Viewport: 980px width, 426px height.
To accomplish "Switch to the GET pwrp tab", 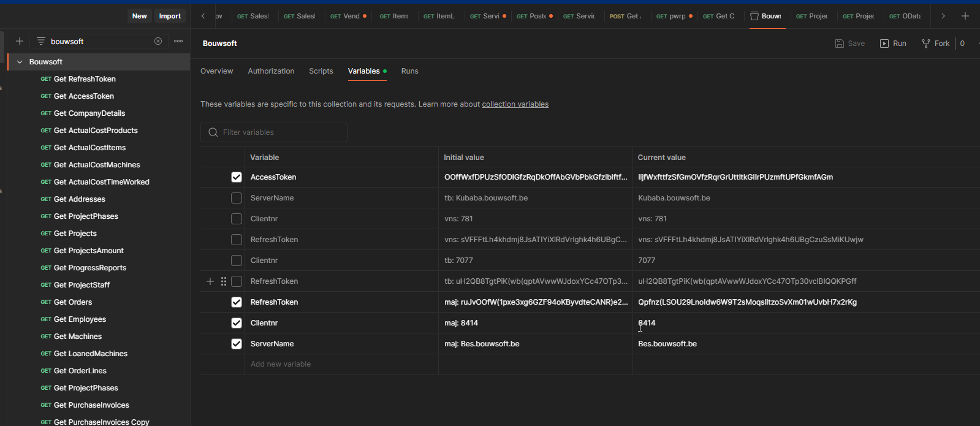I will click(x=674, y=16).
